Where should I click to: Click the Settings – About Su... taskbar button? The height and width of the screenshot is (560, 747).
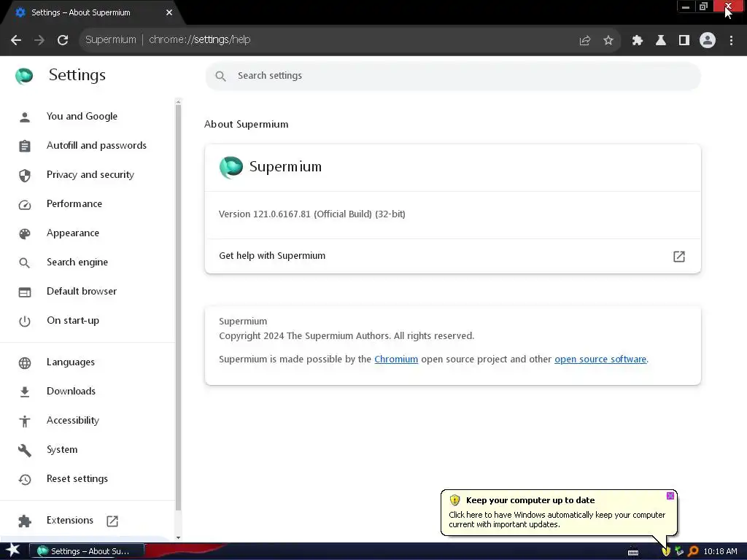87,551
